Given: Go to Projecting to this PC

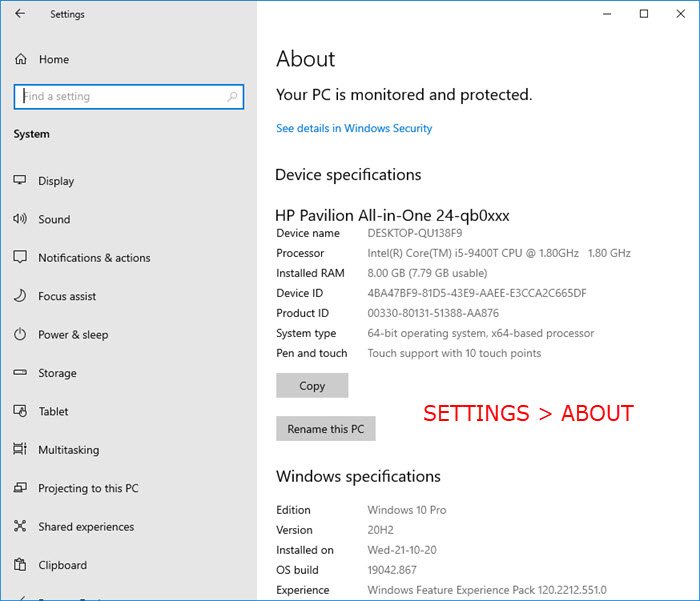Looking at the screenshot, I should tap(88, 488).
